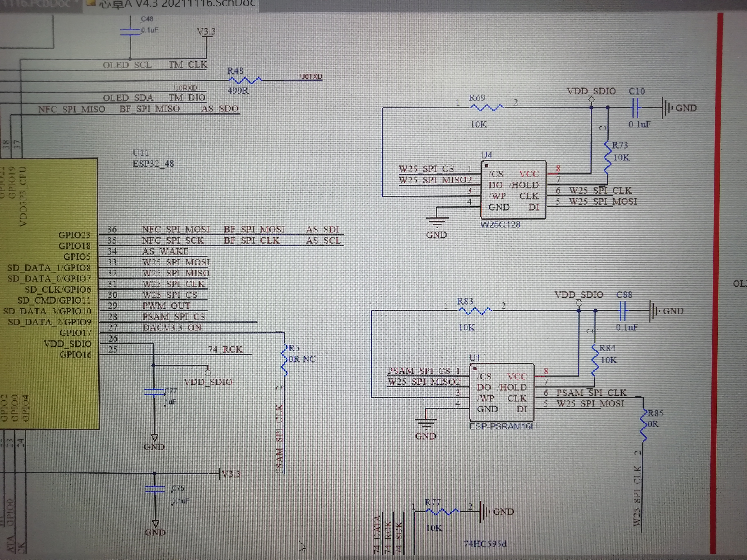Select the DACV3.3_ON net label
This screenshot has height=560, width=747.
tap(172, 328)
